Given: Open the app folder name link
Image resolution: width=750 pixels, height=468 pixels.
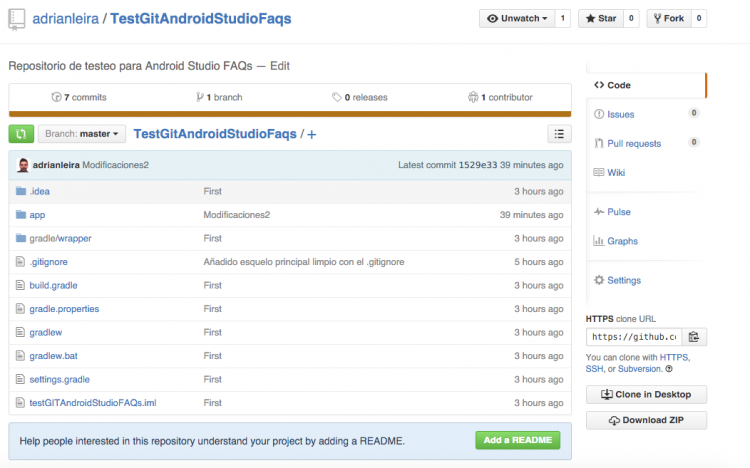Looking at the screenshot, I should coord(37,215).
